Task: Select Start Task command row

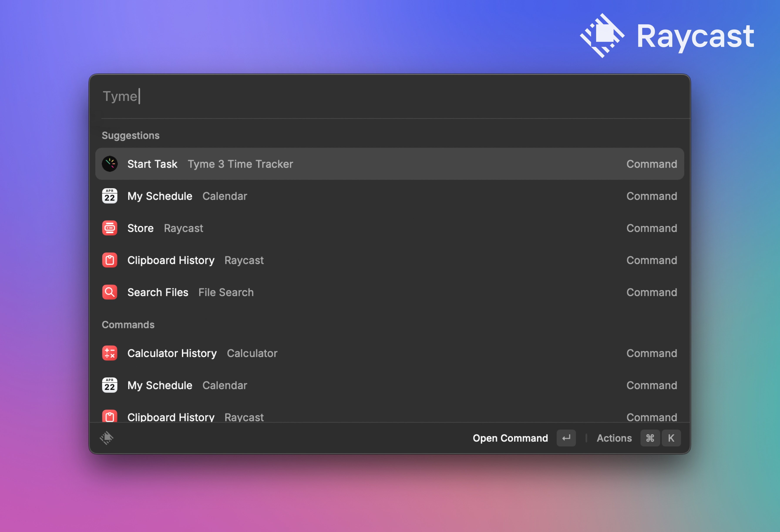Action: tap(390, 164)
